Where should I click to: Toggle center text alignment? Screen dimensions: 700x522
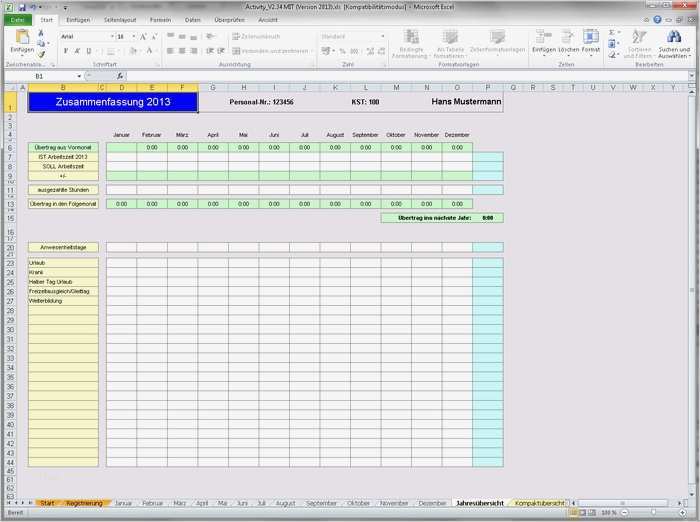(182, 51)
